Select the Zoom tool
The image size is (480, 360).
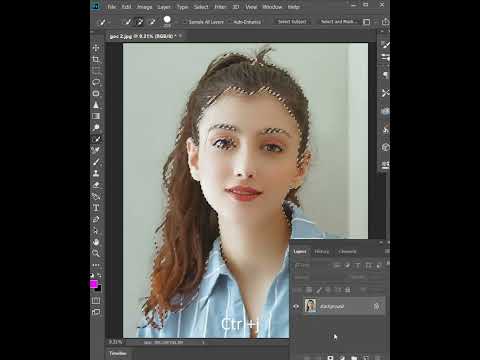[x=96, y=253]
